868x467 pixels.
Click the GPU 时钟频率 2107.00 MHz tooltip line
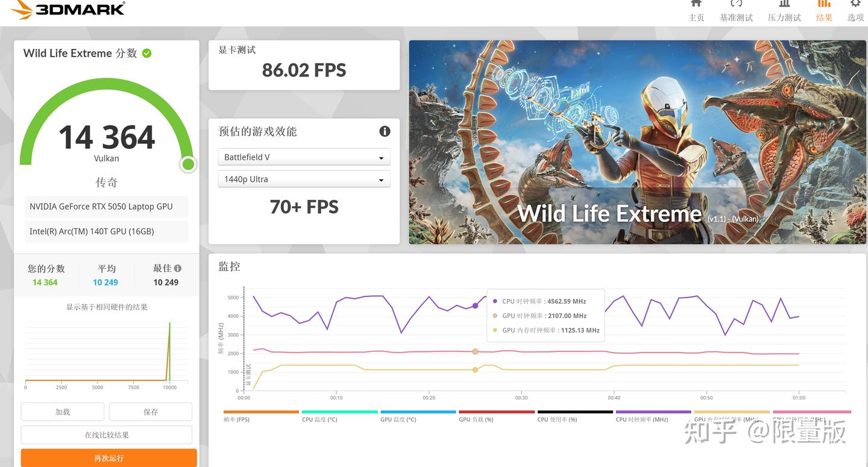tap(539, 316)
